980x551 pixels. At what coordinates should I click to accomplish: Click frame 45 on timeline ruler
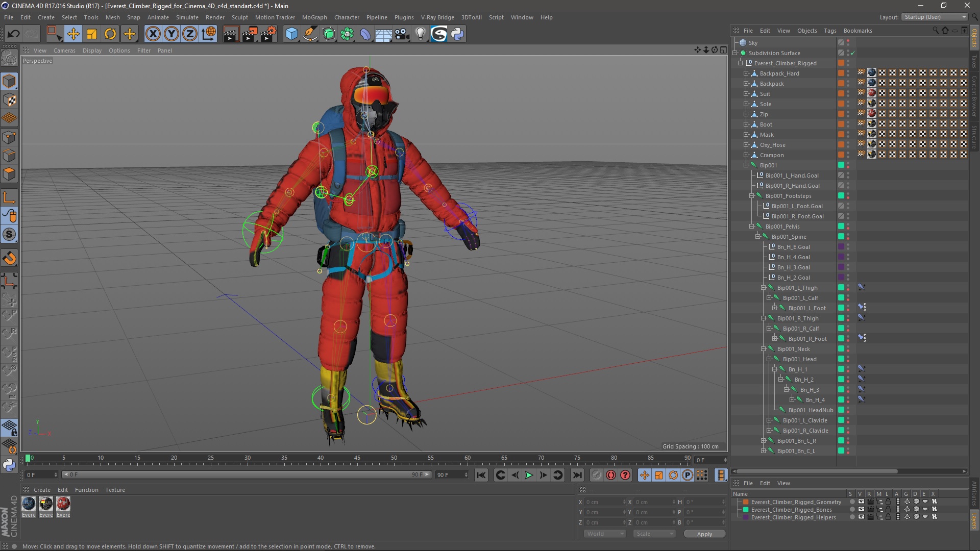(357, 458)
